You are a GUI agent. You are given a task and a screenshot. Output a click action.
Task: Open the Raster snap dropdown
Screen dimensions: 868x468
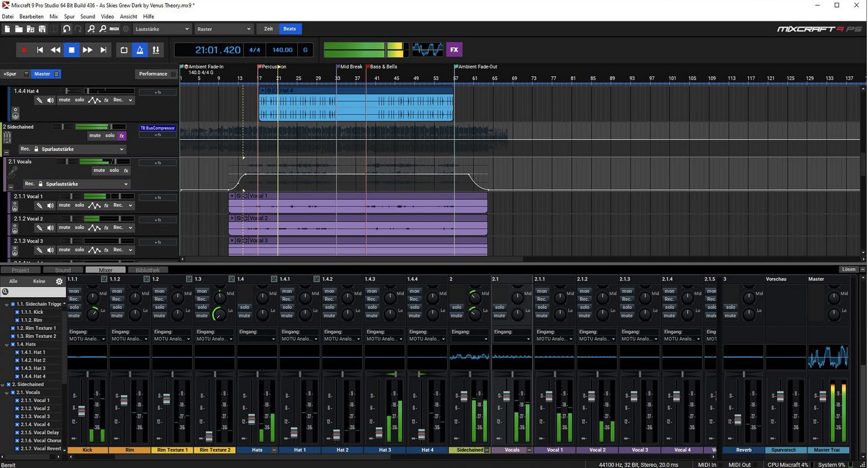[224, 29]
